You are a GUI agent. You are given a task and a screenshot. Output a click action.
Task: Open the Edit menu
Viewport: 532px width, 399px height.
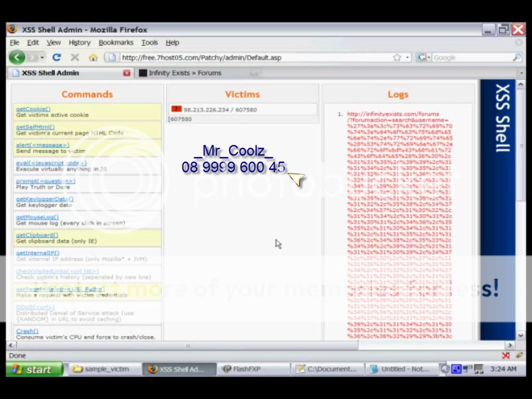tap(33, 43)
